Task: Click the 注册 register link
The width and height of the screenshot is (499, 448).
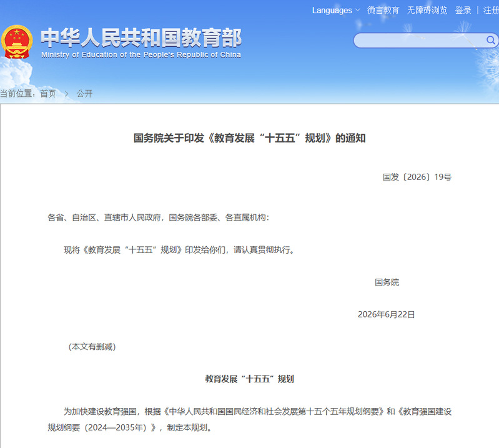Action: (x=491, y=10)
